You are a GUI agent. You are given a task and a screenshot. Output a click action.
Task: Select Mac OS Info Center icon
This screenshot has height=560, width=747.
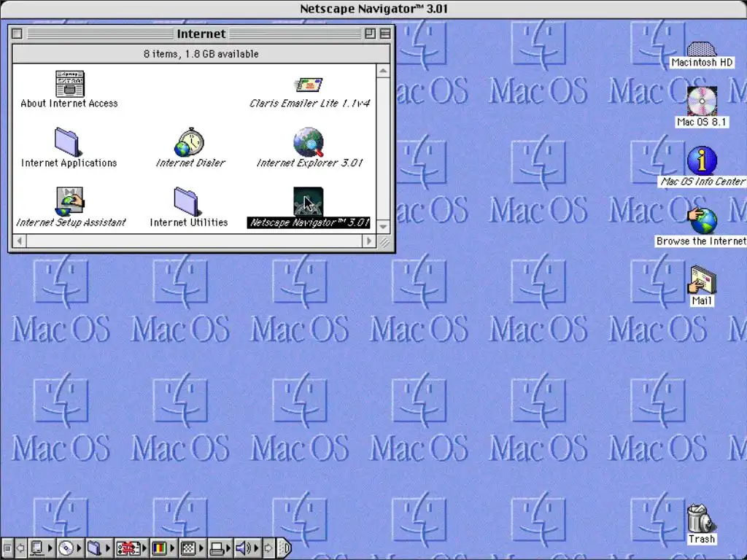702,160
